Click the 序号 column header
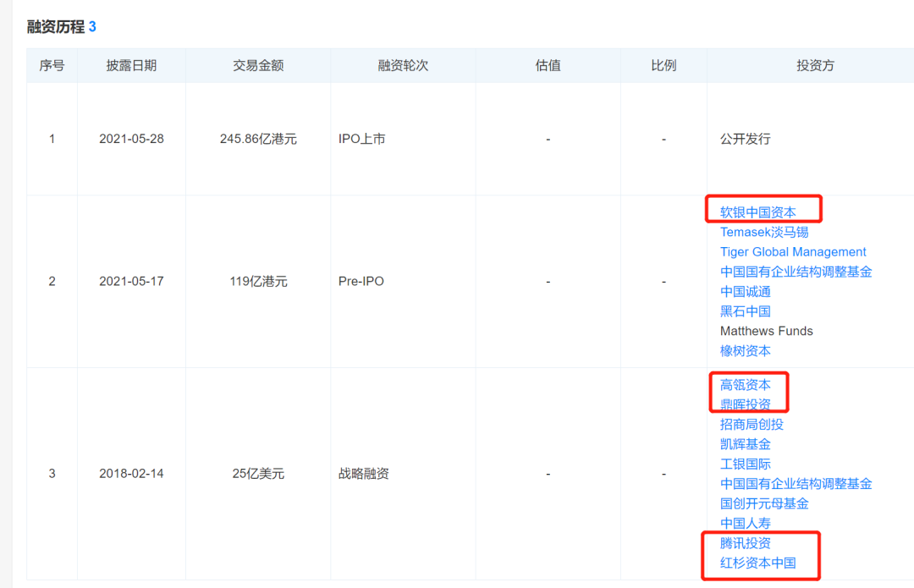914x588 pixels. point(52,65)
